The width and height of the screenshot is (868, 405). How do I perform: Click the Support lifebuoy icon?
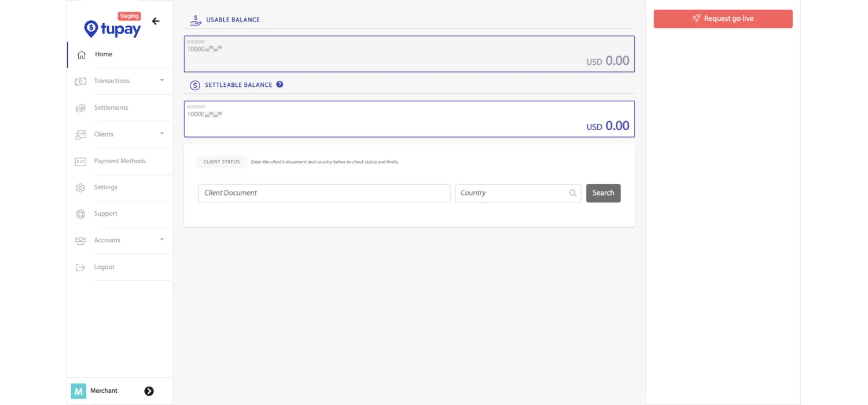(80, 214)
